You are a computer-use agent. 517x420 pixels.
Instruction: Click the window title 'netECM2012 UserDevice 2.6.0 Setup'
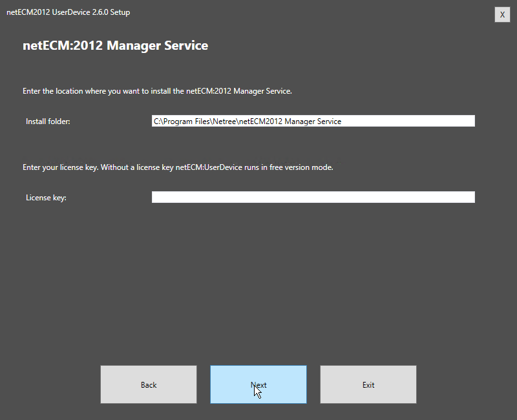69,12
